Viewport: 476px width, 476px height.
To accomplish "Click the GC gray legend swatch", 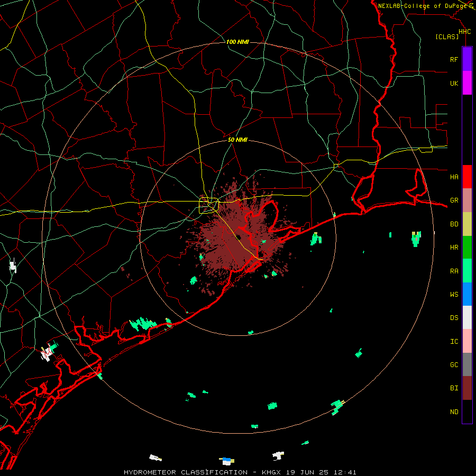I will 467,364.
